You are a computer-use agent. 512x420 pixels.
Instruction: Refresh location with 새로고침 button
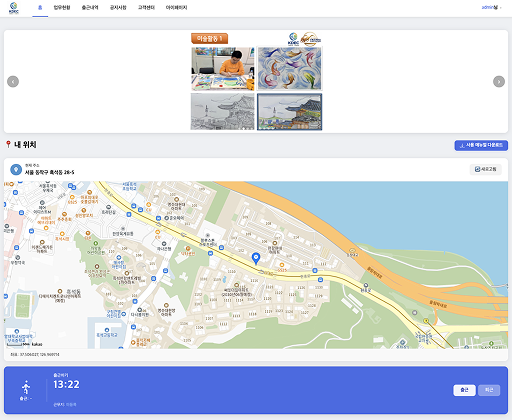(x=486, y=169)
